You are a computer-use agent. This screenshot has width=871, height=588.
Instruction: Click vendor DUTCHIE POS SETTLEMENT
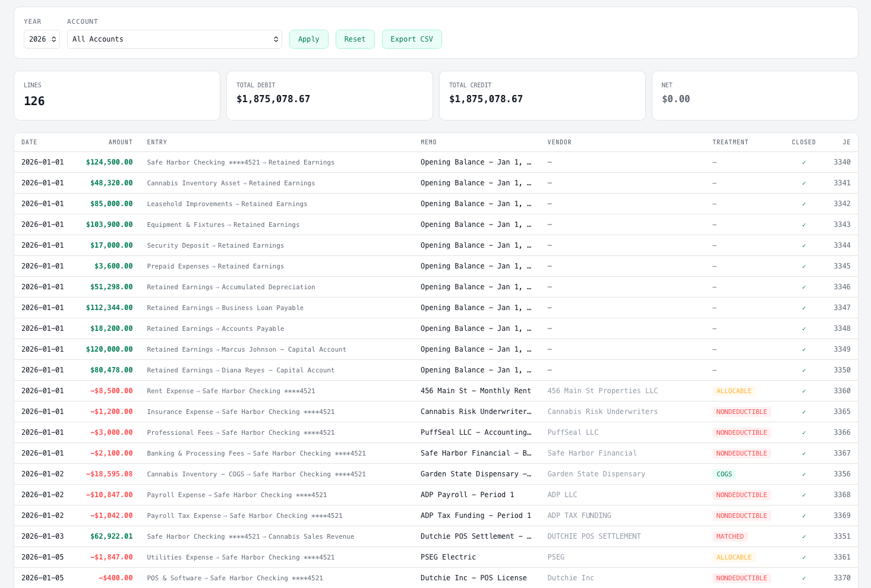click(594, 536)
